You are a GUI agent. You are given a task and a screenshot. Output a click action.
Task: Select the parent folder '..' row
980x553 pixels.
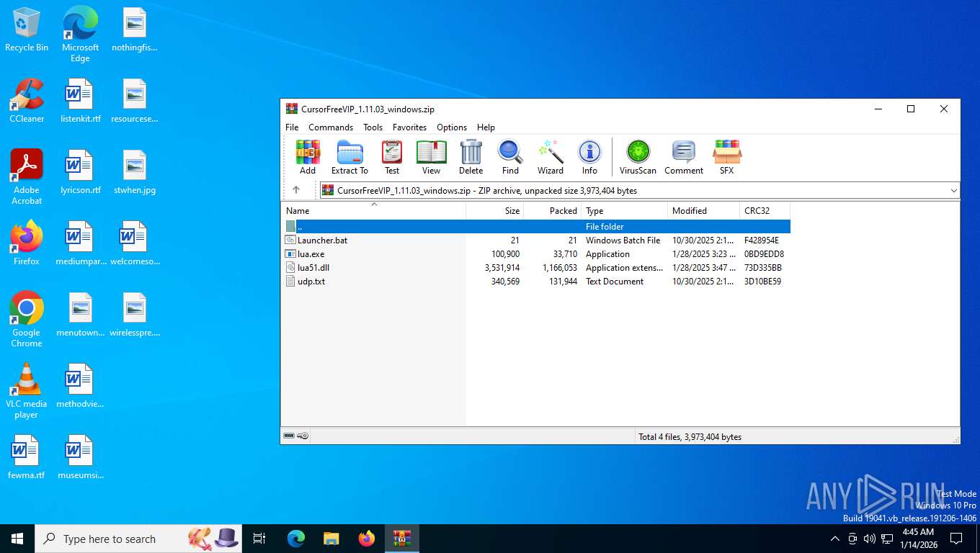point(535,227)
